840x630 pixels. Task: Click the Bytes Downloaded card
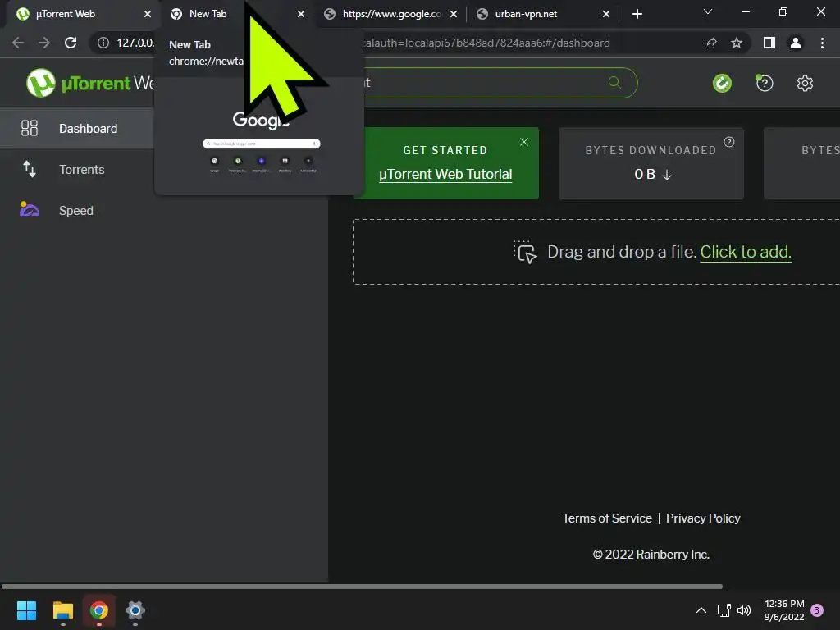pyautogui.click(x=651, y=163)
